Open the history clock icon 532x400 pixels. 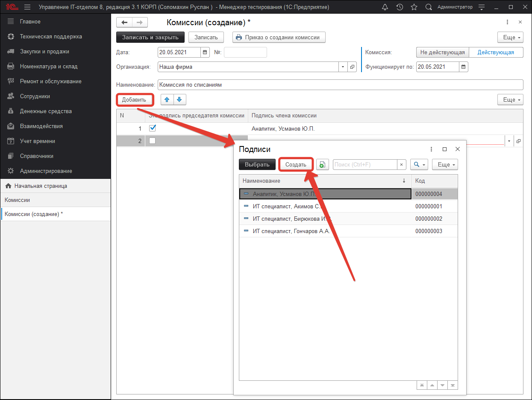tap(400, 7)
